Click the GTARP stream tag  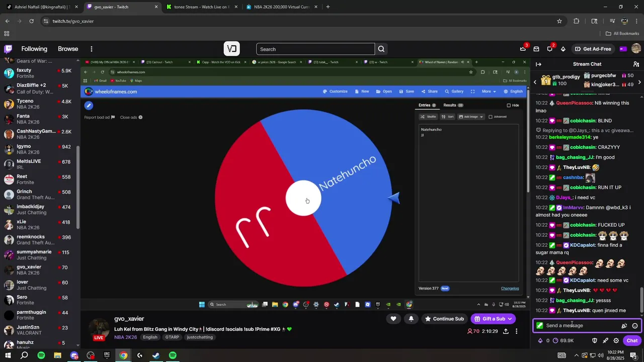[172, 337]
